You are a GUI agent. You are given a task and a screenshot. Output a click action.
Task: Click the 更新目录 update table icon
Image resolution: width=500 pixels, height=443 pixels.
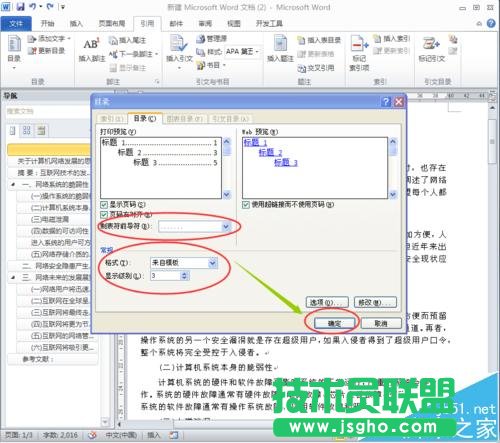pyautogui.click(x=32, y=51)
